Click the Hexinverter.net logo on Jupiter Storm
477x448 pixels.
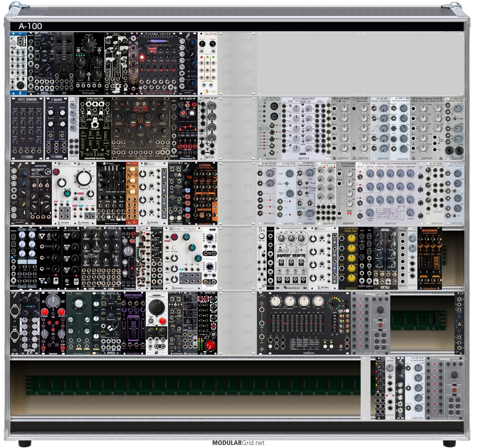coord(291,288)
